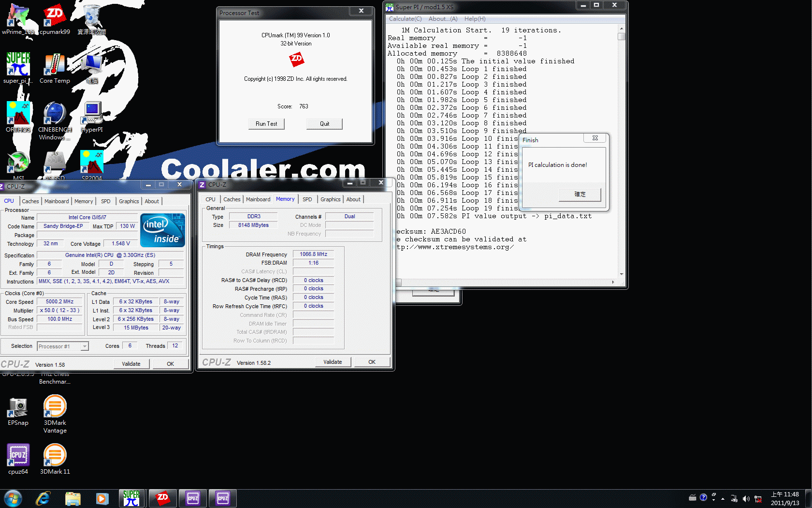Click the Intel inside logo in CPU-Z
The width and height of the screenshot is (812, 508).
pyautogui.click(x=162, y=230)
